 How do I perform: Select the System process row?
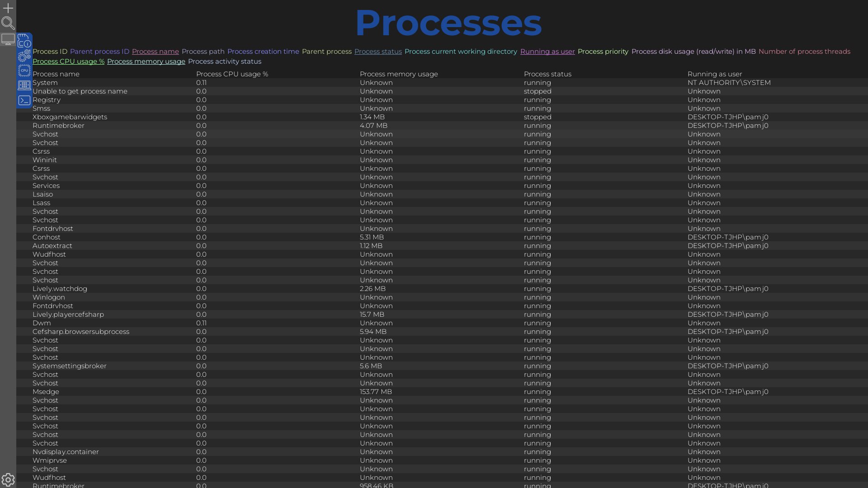(442, 83)
